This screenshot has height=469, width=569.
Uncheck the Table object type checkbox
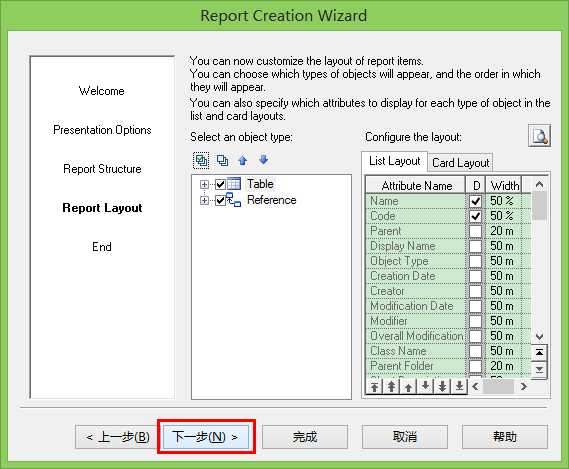click(220, 184)
